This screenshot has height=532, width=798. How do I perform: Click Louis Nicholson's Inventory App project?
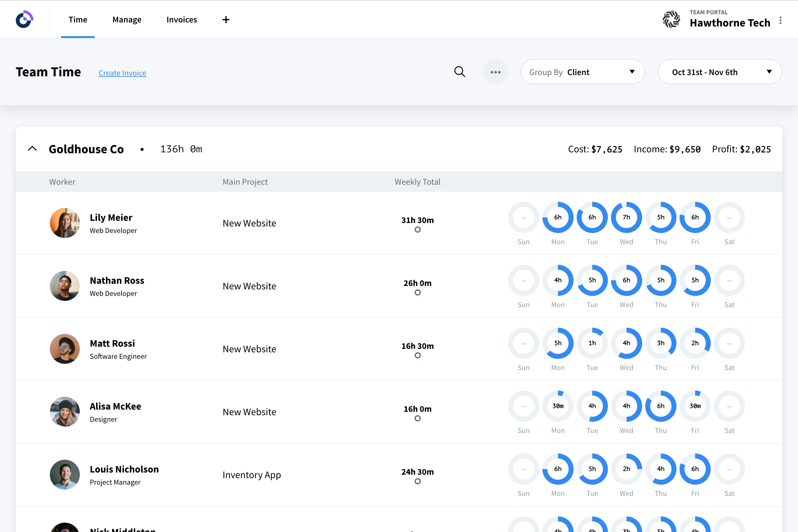[x=252, y=475]
